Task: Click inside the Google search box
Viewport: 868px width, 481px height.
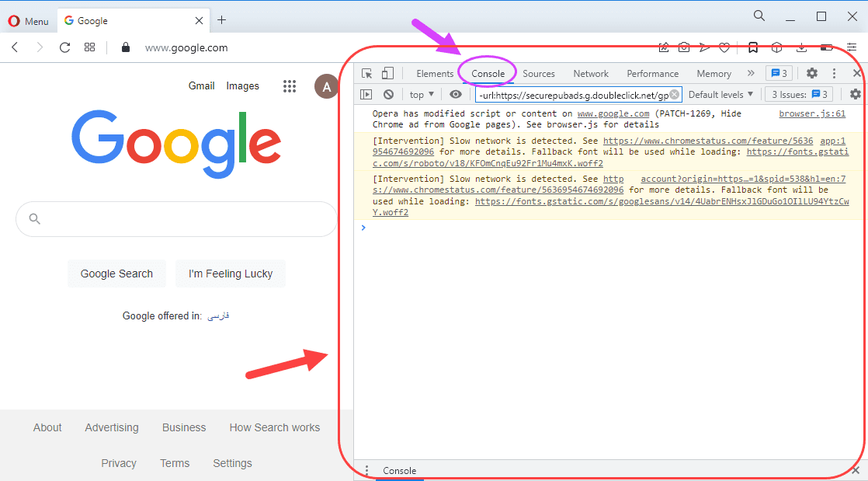Action: coord(176,219)
